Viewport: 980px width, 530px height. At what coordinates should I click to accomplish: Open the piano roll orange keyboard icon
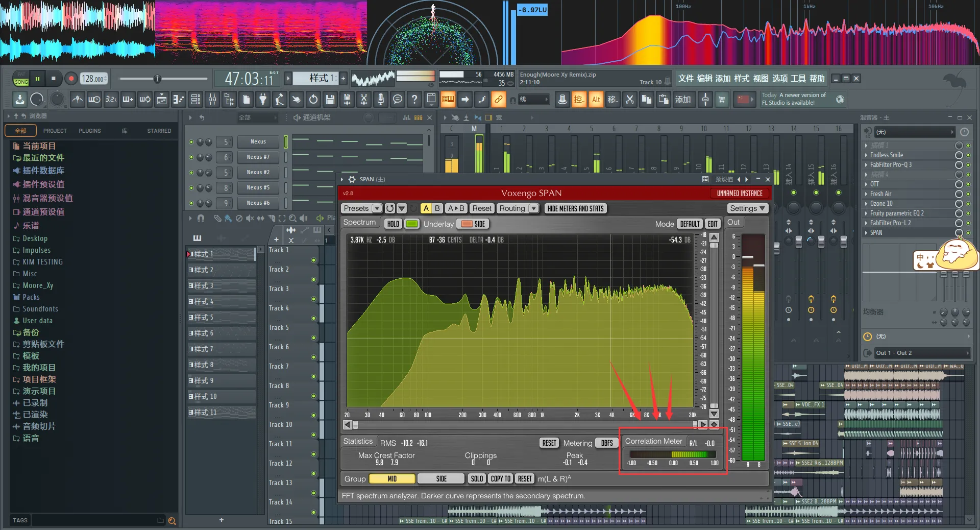(448, 99)
